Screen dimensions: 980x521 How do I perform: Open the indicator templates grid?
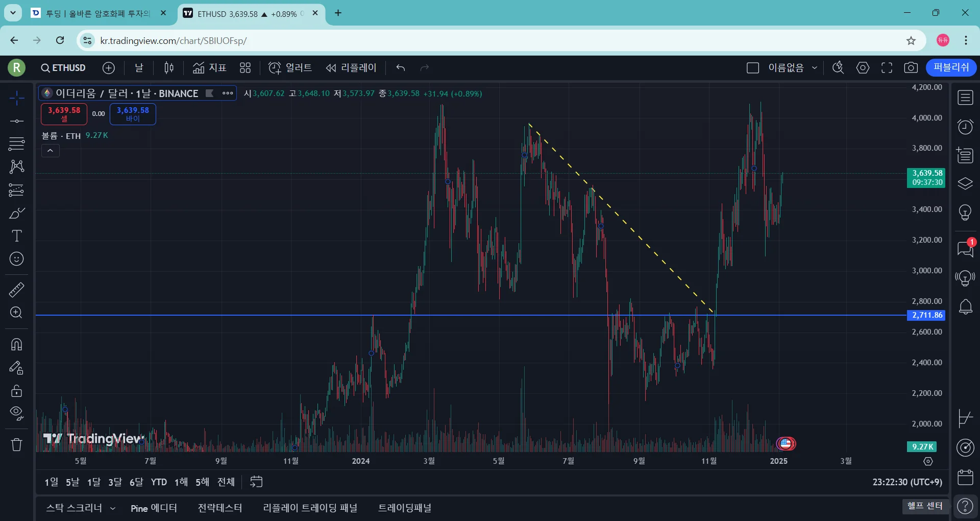click(246, 68)
